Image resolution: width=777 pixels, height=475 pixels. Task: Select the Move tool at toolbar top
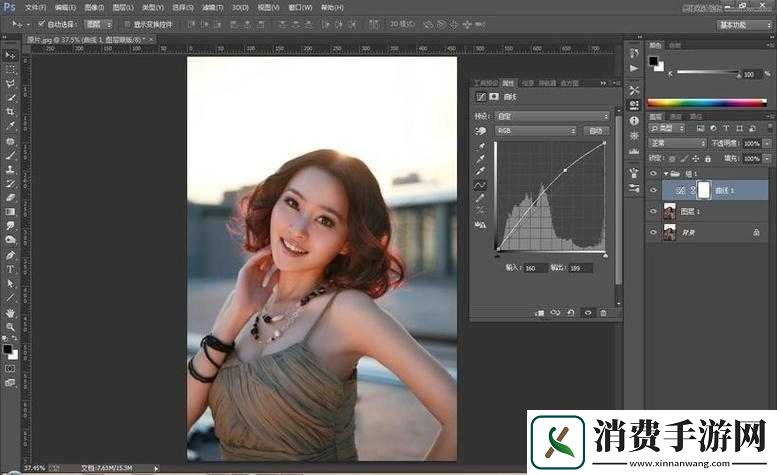pos(10,55)
